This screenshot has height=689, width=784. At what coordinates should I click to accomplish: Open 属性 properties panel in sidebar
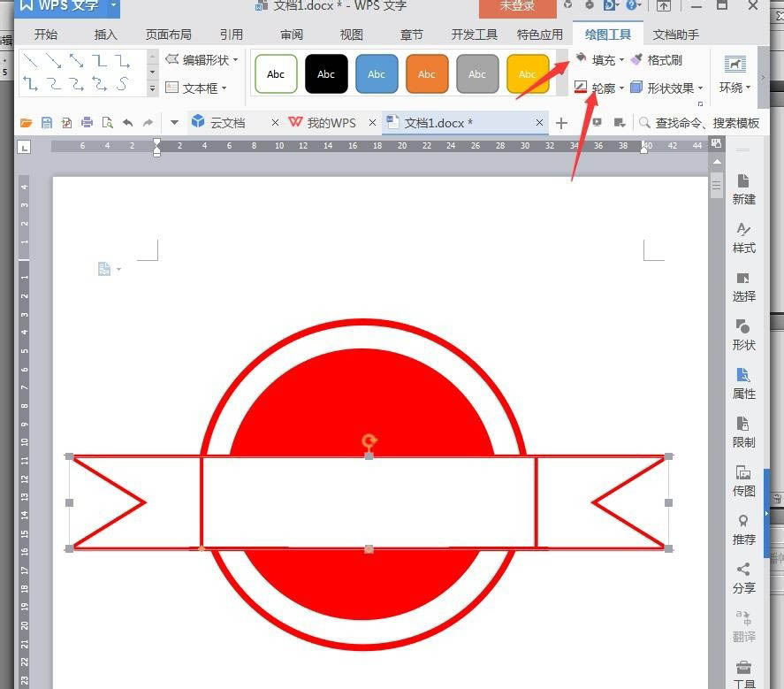743,384
